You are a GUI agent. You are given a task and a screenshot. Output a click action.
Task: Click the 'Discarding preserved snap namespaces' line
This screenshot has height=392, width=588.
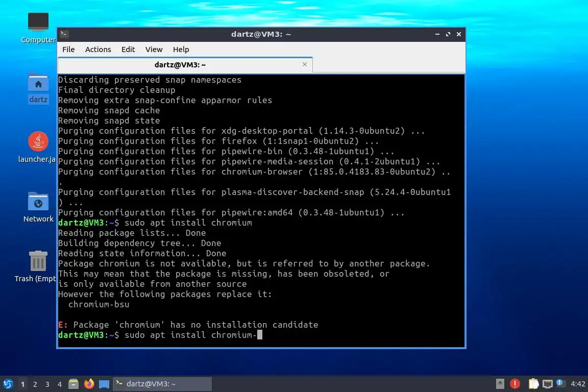coord(150,80)
